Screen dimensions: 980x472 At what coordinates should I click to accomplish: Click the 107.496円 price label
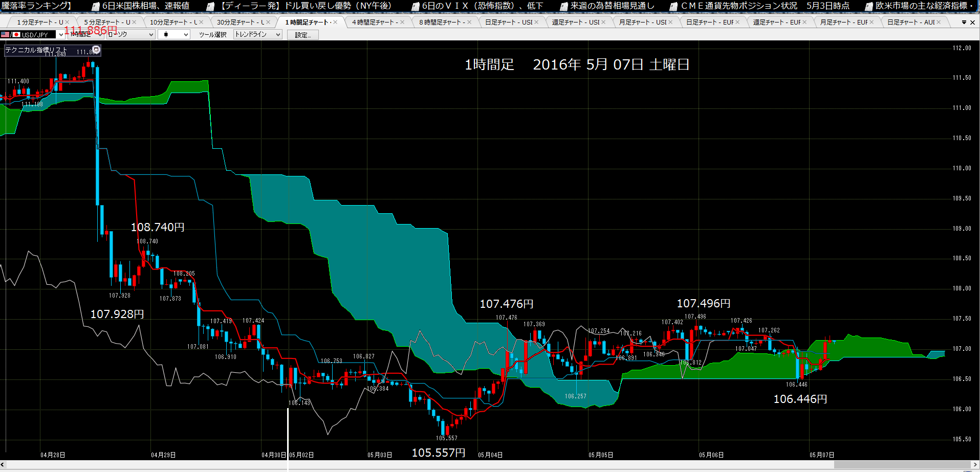pos(704,304)
